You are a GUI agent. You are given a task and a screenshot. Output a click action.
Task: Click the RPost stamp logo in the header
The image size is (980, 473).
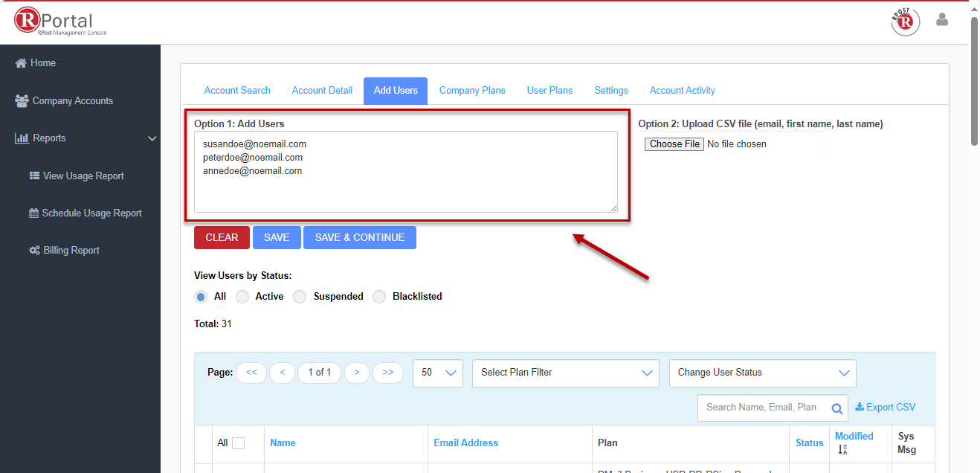click(905, 22)
